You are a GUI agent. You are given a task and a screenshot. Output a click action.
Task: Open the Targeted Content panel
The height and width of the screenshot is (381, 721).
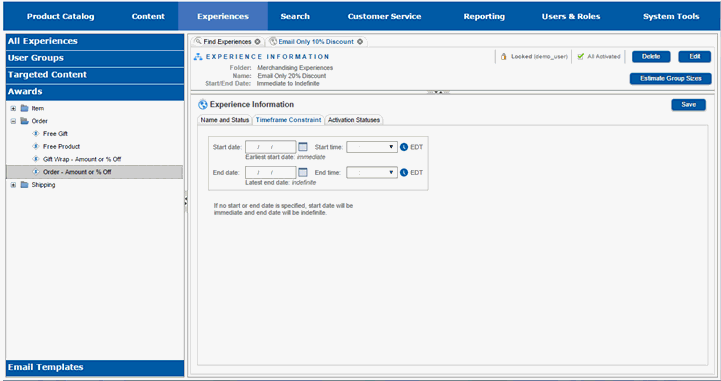(95, 75)
